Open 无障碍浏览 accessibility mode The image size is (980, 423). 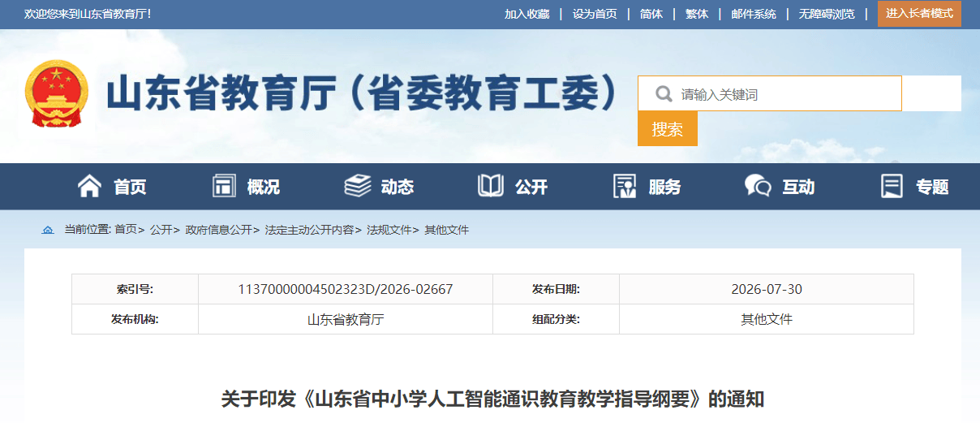click(x=827, y=14)
